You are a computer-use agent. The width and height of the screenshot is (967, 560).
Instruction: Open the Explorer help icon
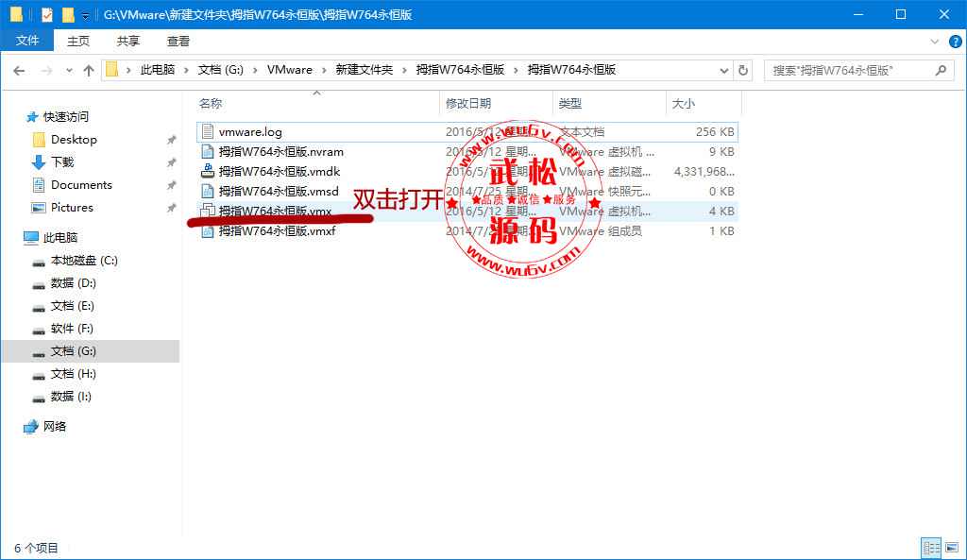[x=956, y=42]
